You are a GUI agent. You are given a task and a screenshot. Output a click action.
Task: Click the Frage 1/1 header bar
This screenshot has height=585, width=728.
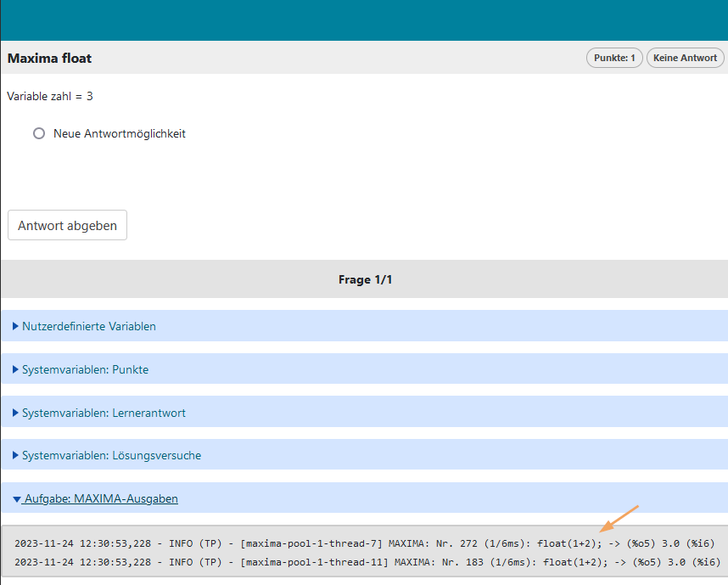364,279
